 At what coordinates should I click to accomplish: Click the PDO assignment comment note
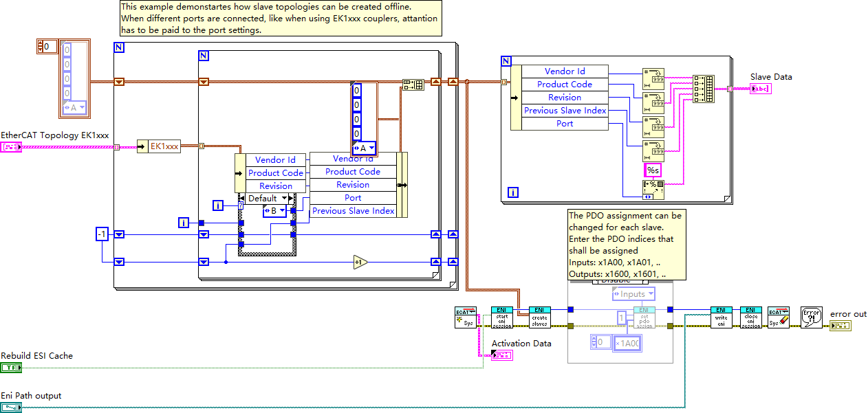click(x=626, y=245)
